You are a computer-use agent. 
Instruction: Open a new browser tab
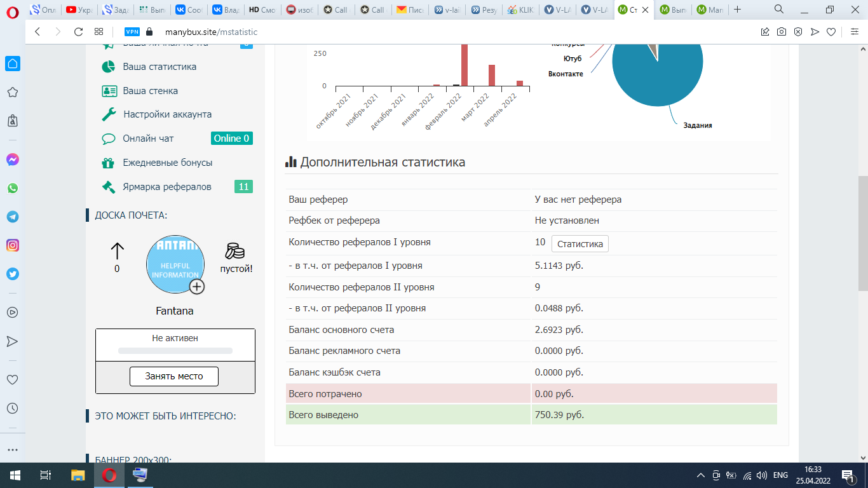737,10
